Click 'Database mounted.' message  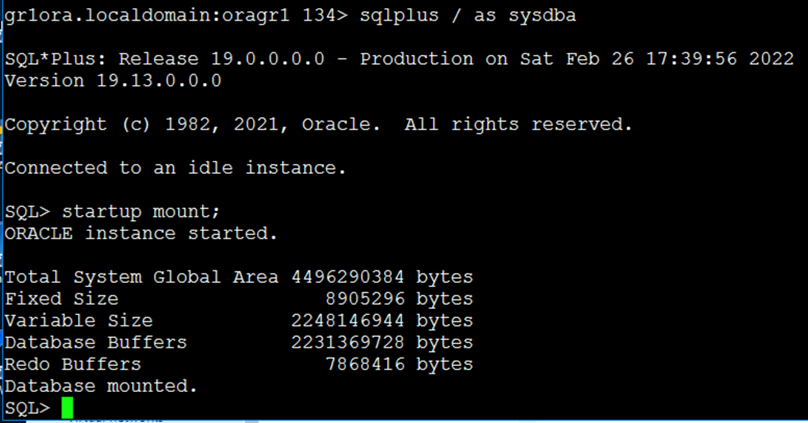(x=101, y=386)
